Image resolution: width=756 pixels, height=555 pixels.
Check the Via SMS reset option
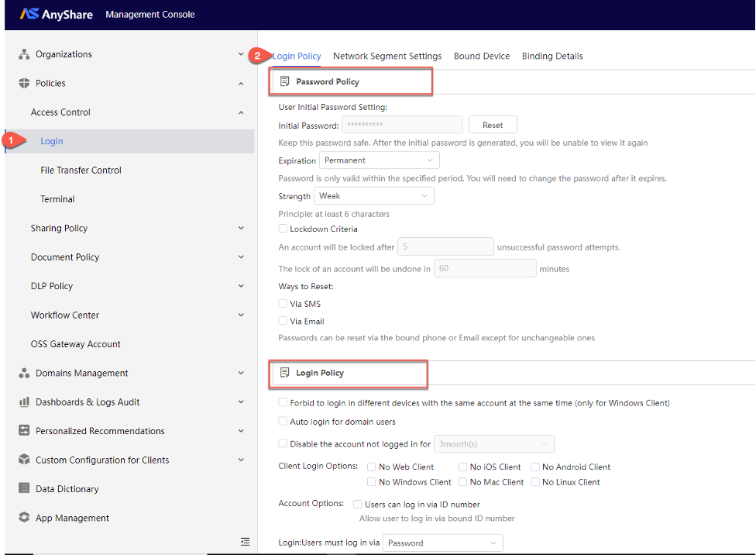pos(283,304)
